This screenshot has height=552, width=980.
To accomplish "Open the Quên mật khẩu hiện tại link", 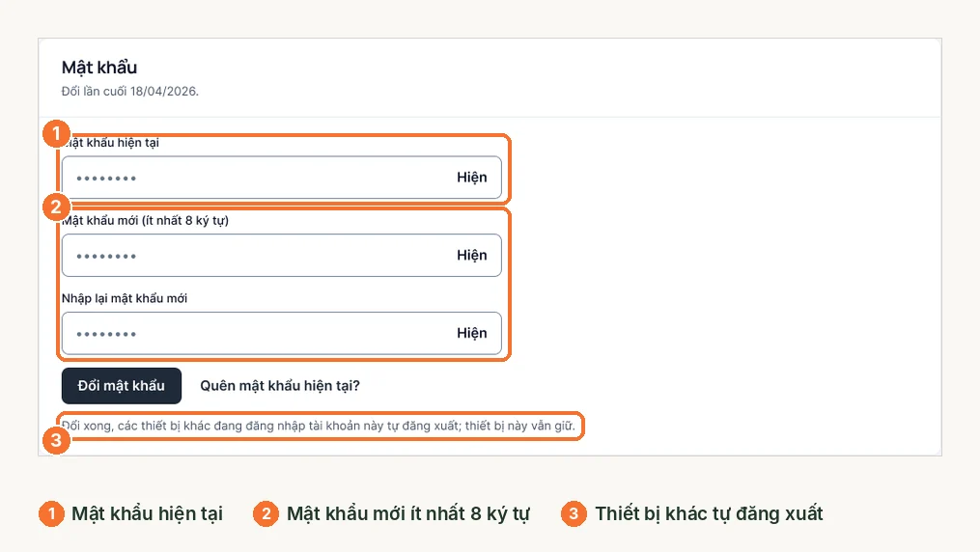I will (x=280, y=386).
